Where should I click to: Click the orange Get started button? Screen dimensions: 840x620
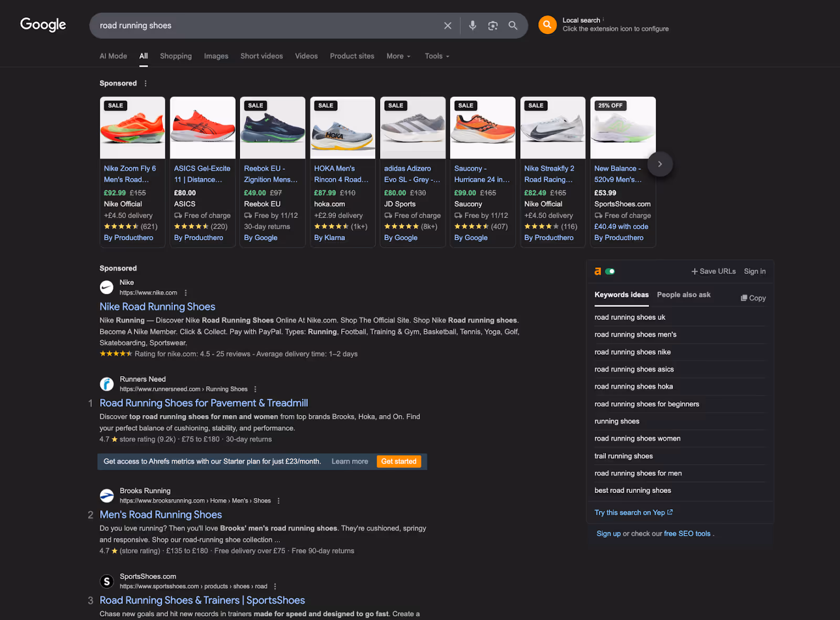click(398, 461)
